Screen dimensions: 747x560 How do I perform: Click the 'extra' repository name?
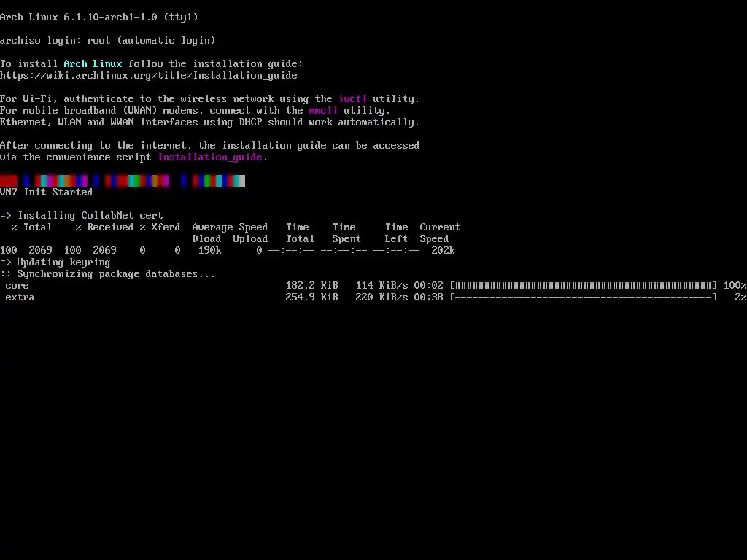[x=20, y=297]
